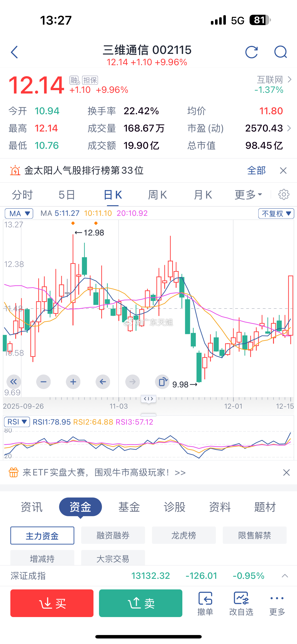Image resolution: width=297 pixels, height=644 pixels.
Task: Switch to 月K chart tab
Action: pos(203,195)
